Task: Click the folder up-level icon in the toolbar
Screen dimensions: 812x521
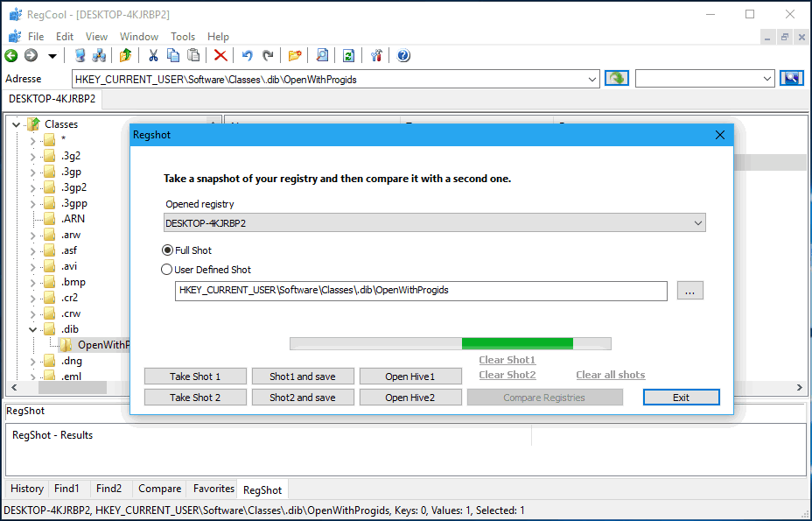Action: [x=125, y=55]
